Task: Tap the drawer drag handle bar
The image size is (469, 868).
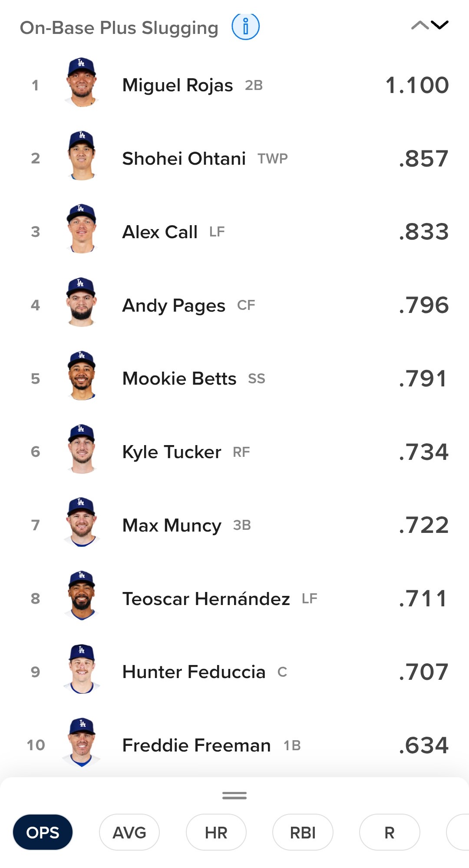Action: (x=234, y=795)
